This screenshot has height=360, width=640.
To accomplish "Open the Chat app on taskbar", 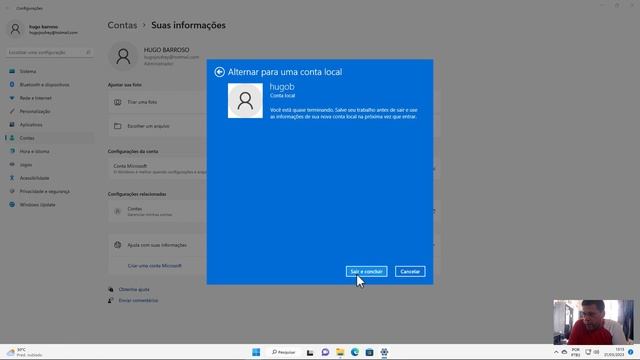I will [325, 352].
